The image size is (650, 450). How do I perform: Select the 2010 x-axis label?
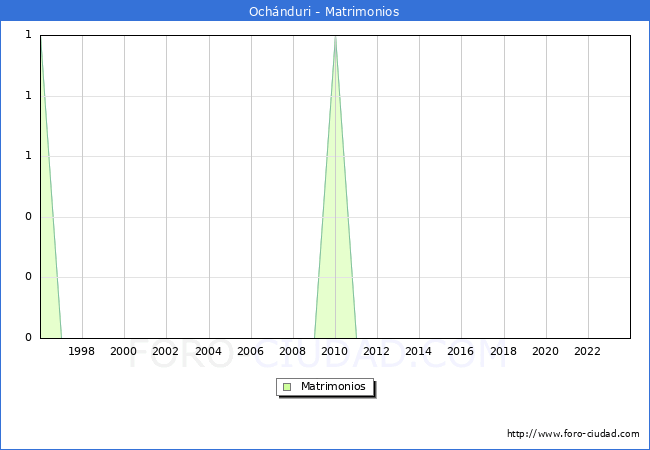pyautogui.click(x=335, y=351)
